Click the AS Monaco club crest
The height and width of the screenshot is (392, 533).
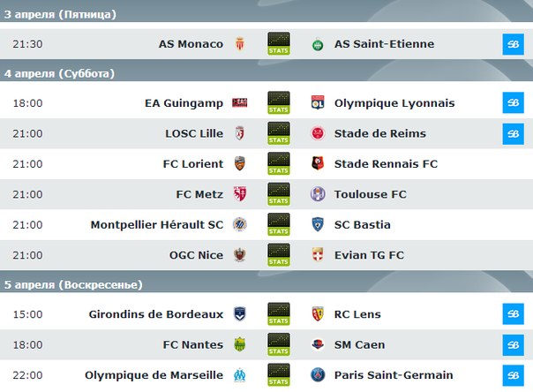coord(239,44)
